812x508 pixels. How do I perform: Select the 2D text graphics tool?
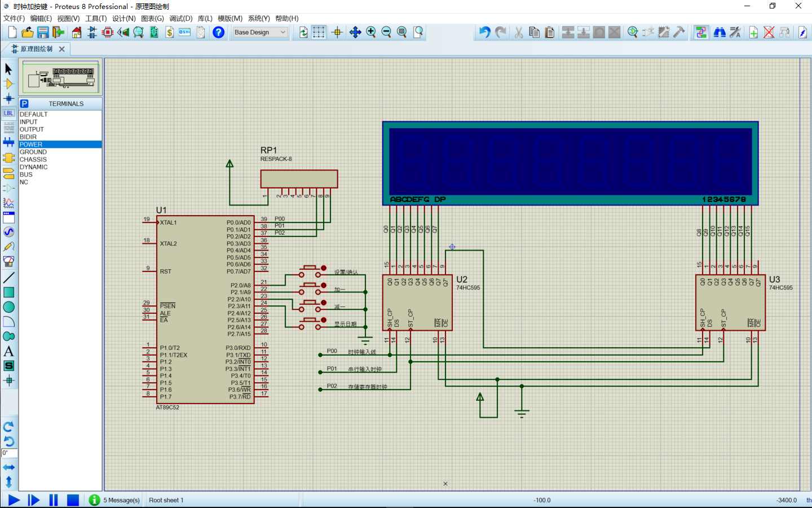click(8, 351)
